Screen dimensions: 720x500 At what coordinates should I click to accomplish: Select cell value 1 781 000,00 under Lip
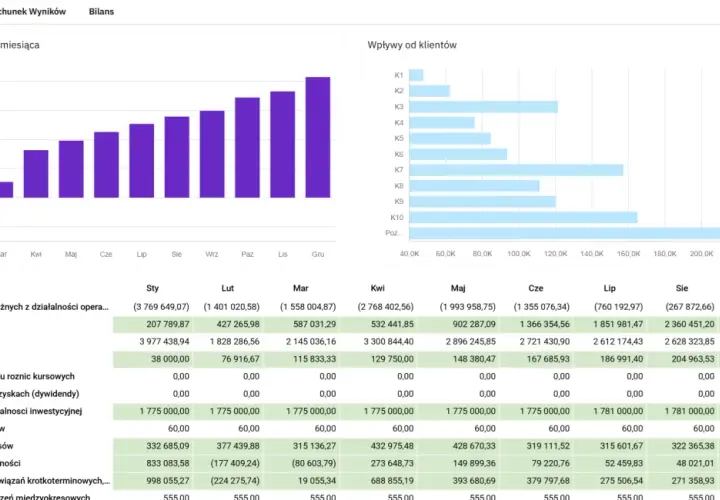(x=618, y=411)
